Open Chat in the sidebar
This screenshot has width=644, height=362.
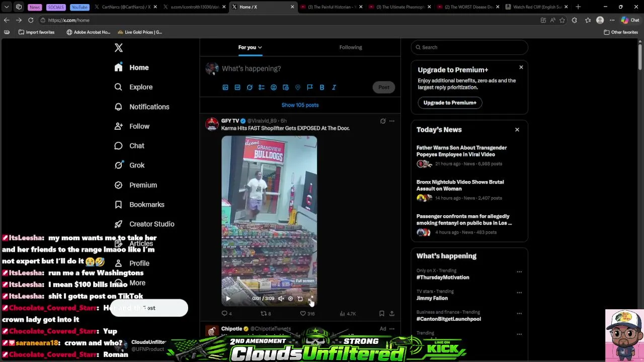tap(129, 146)
